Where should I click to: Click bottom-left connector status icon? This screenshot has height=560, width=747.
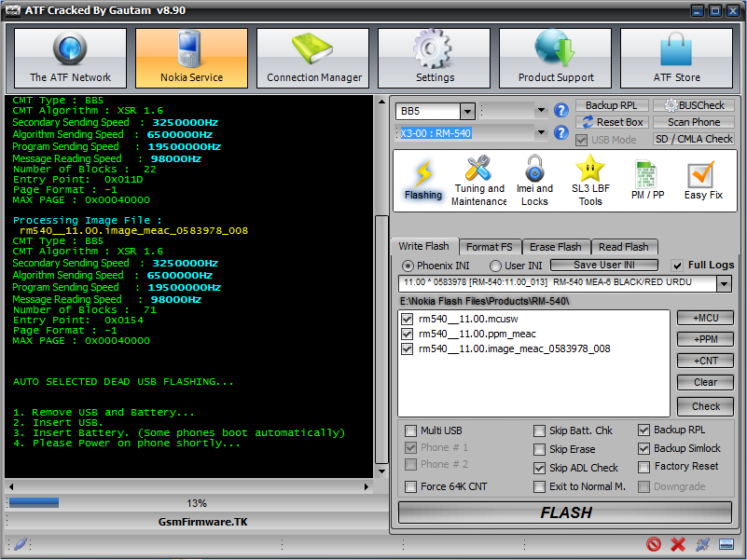coord(21,544)
